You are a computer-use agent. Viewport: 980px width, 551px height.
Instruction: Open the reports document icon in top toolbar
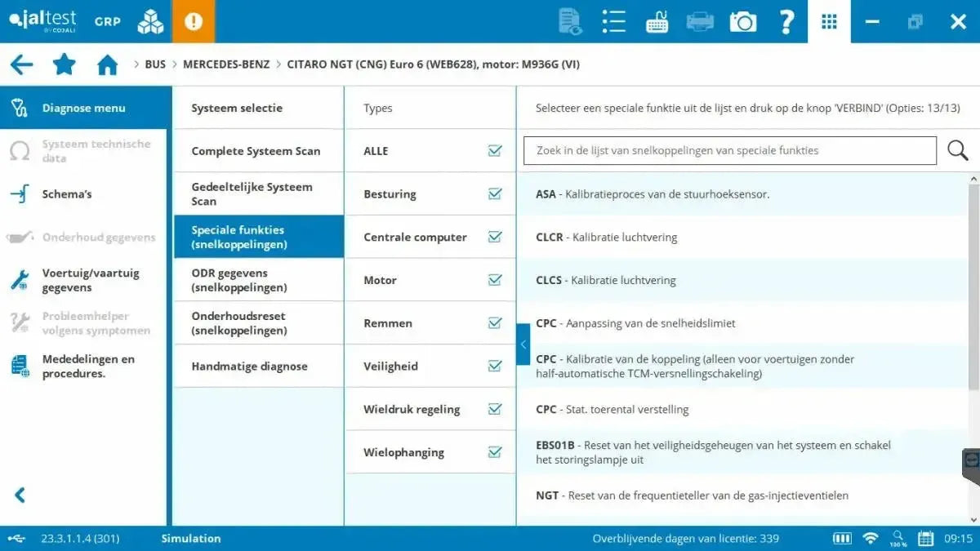(569, 21)
